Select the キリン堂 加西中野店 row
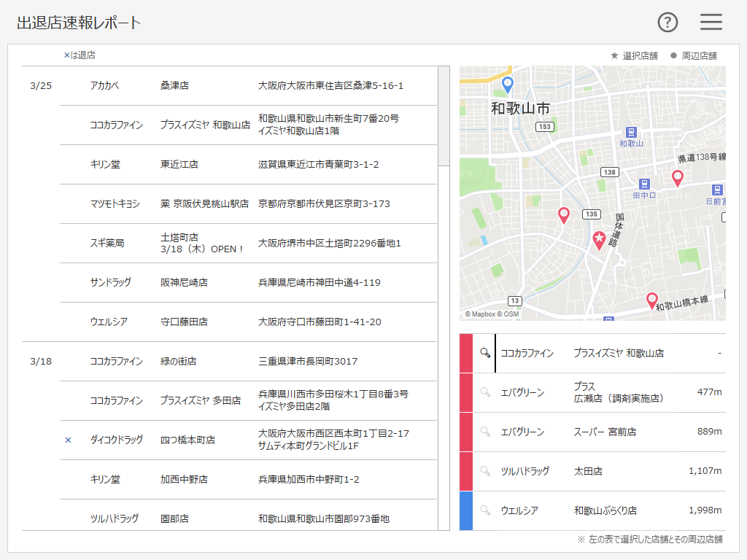This screenshot has width=747, height=560. tap(248, 480)
